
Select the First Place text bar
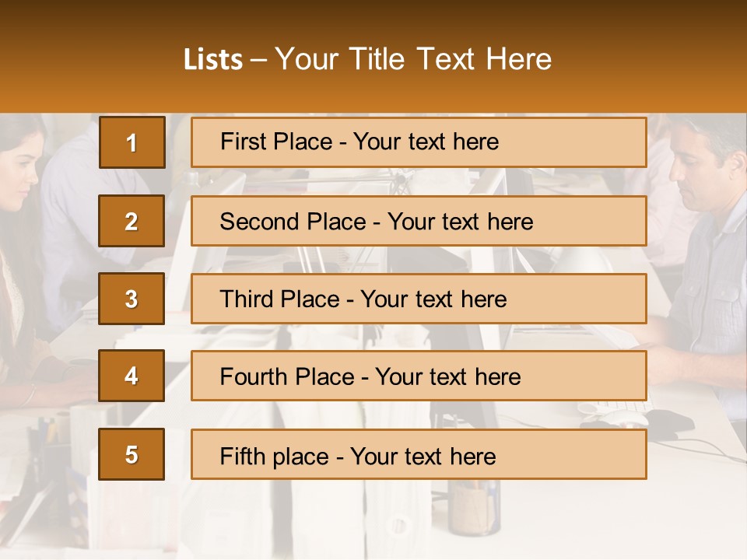(x=419, y=142)
